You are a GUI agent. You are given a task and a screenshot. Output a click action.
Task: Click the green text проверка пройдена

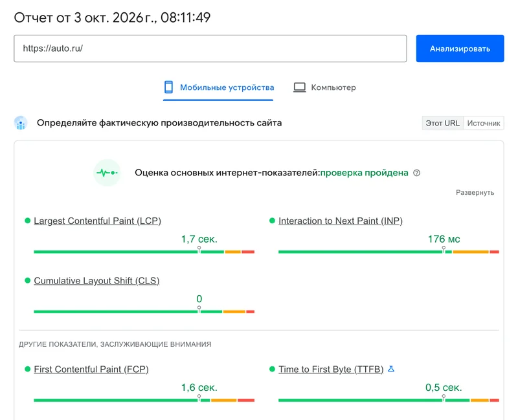[x=365, y=173]
